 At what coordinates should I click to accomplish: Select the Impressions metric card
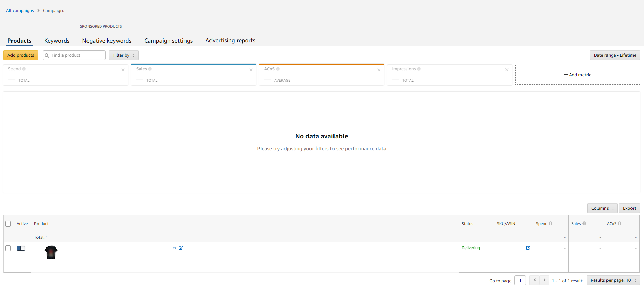(x=450, y=75)
